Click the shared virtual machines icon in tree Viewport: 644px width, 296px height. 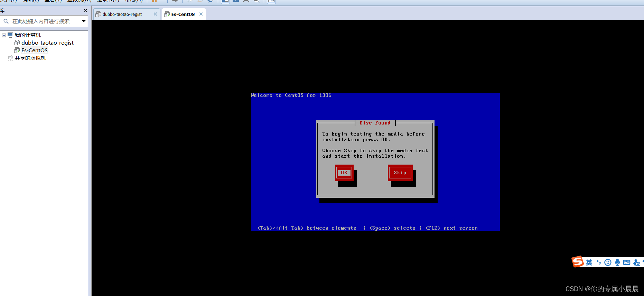click(x=10, y=58)
